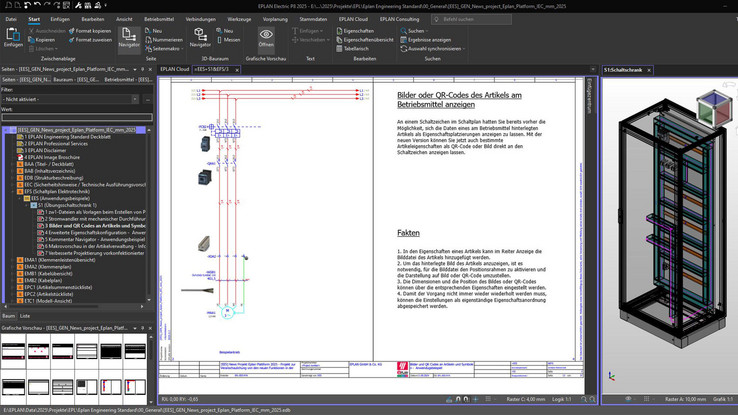Screen dimensions: 738x415
Task: Click the filter ellipsis button
Action: tap(148, 99)
